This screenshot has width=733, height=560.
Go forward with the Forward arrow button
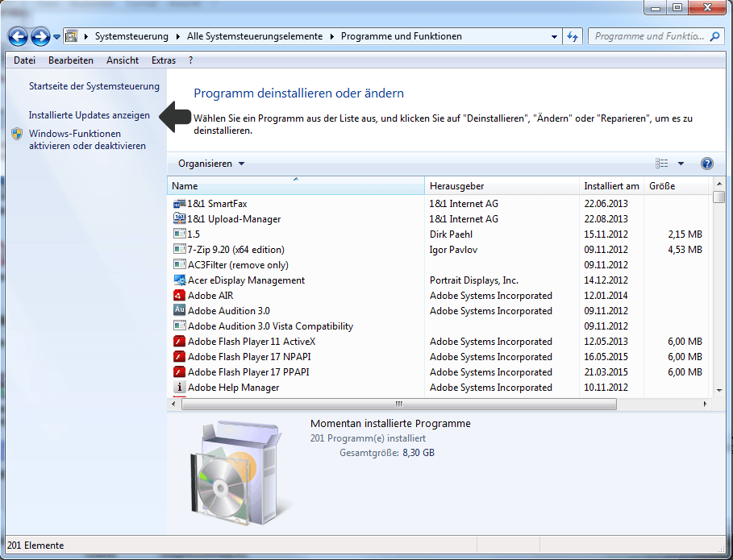40,36
